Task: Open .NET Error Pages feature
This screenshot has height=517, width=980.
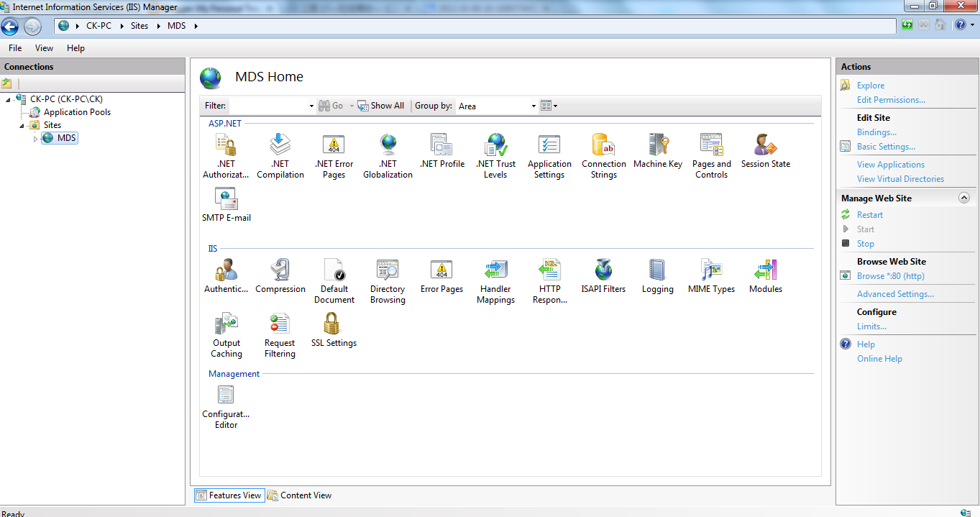Action: (334, 156)
